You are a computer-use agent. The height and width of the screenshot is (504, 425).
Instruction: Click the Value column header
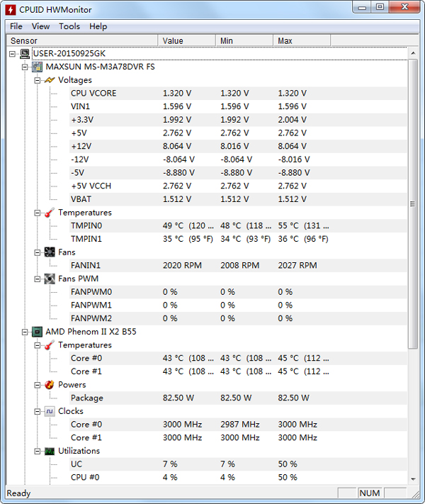point(186,41)
